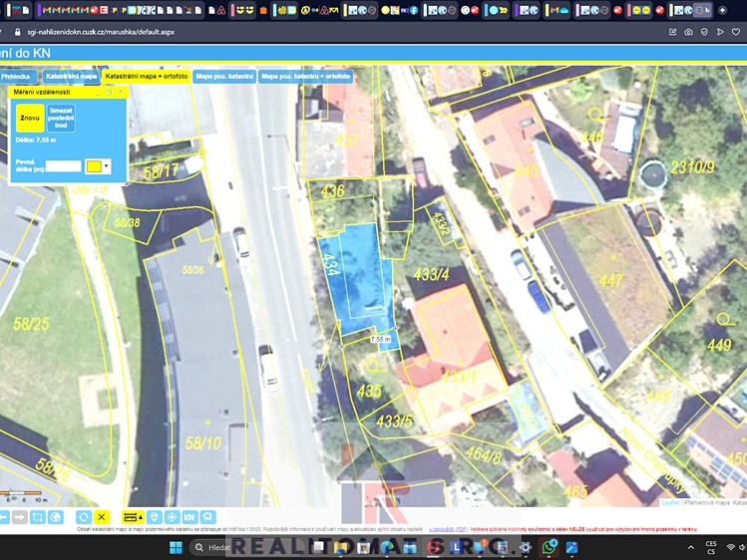747x560 pixels.
Task: Click the globe full-extent map icon
Action: pyautogui.click(x=56, y=517)
